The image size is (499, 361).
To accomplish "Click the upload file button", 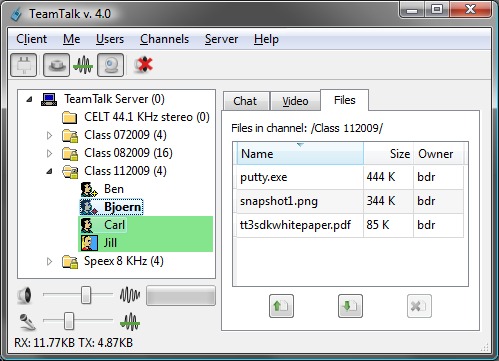I will (x=281, y=306).
